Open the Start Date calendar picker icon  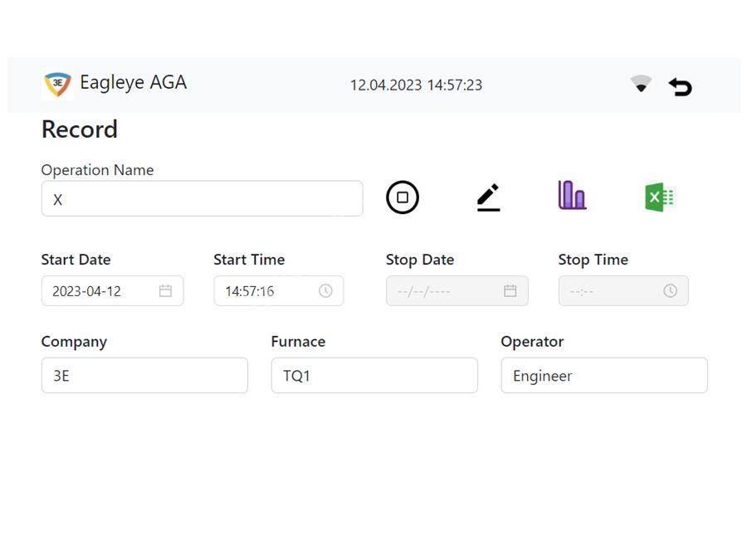pyautogui.click(x=165, y=291)
